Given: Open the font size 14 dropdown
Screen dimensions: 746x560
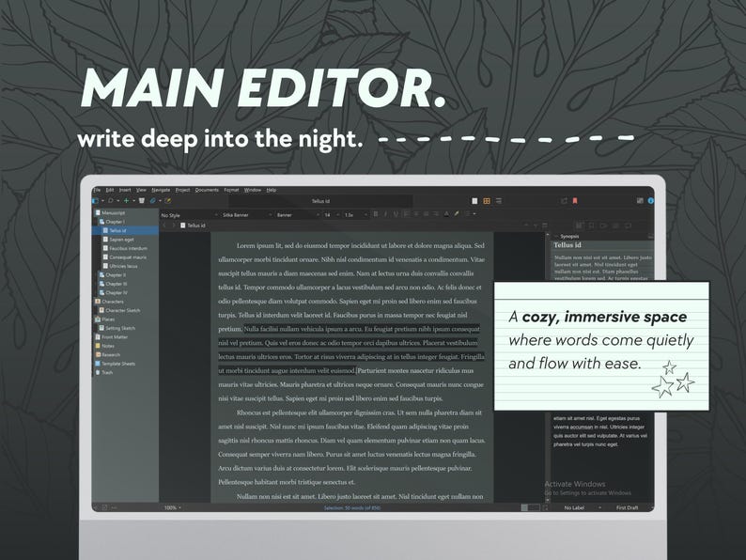Looking at the screenshot, I should point(332,215).
